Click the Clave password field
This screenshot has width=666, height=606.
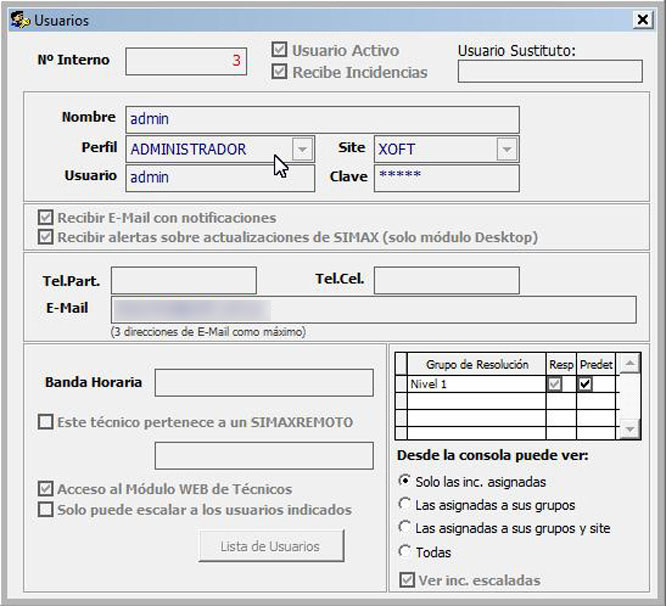pyautogui.click(x=446, y=178)
